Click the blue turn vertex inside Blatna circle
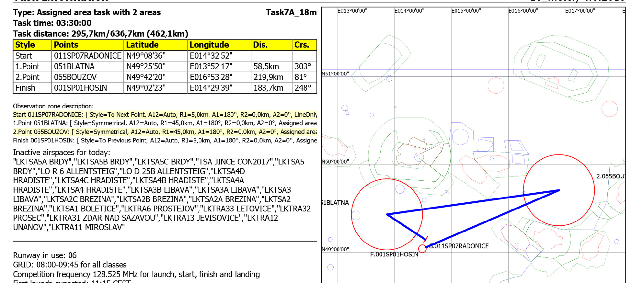This screenshot has width=644, height=283. 387,214
